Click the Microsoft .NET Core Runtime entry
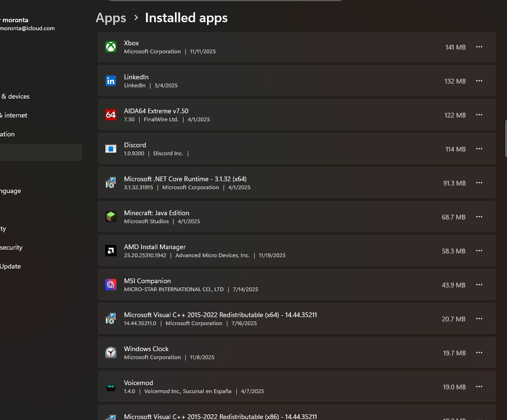 185,179
